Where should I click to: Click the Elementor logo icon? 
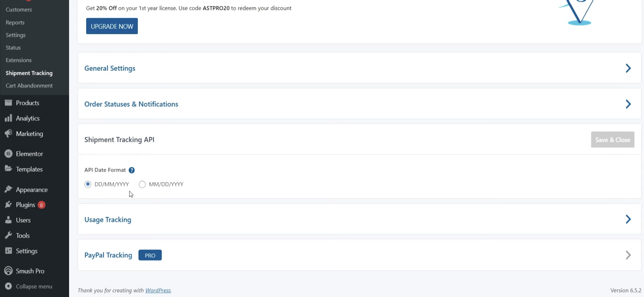pyautogui.click(x=8, y=154)
